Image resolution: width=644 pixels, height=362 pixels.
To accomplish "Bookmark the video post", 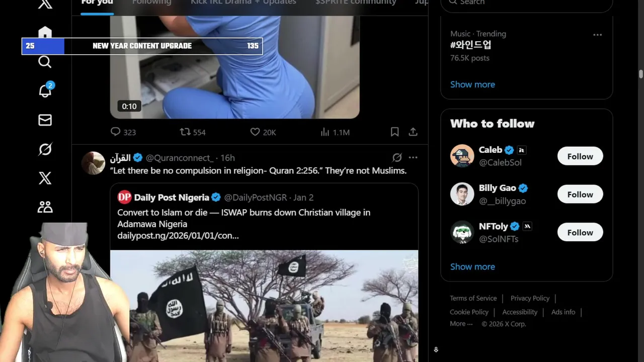I will click(394, 132).
